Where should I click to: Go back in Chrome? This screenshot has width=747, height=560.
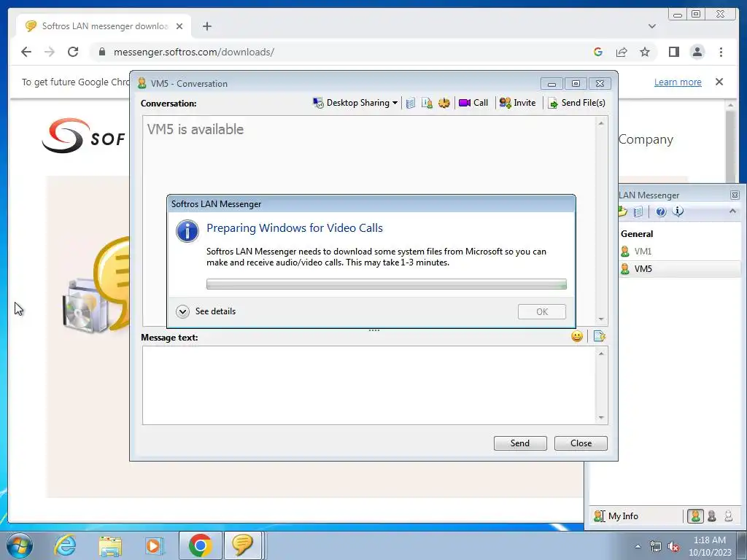(26, 52)
